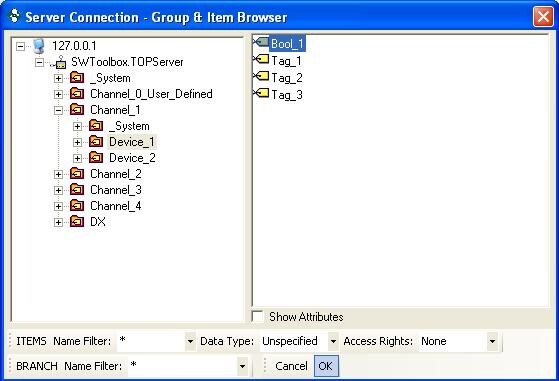
Task: Open the ITEMS Name Filter dropdown
Action: pyautogui.click(x=190, y=341)
